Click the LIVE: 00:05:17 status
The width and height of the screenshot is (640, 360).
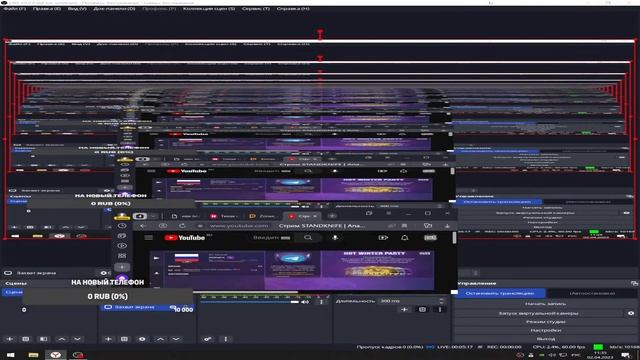coord(455,347)
